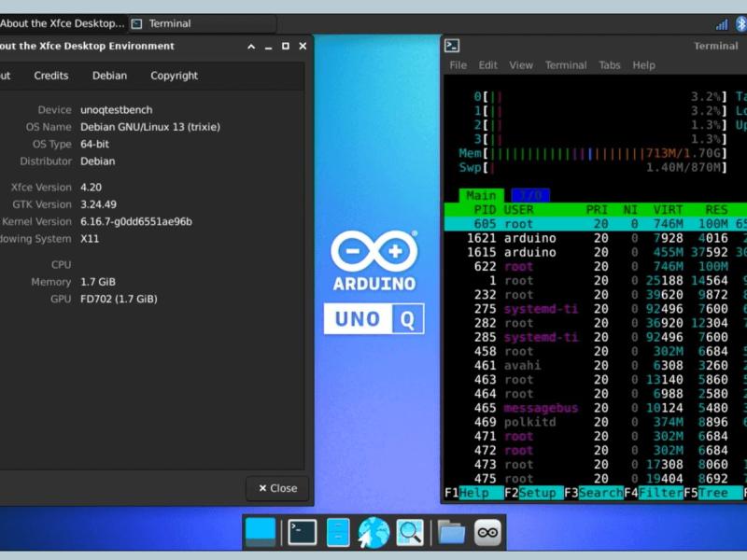Open the Credits tab
The image size is (747, 560).
point(51,76)
